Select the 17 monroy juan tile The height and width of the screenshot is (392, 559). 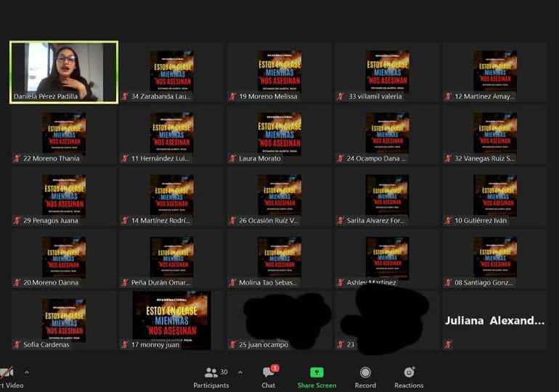[x=171, y=319]
